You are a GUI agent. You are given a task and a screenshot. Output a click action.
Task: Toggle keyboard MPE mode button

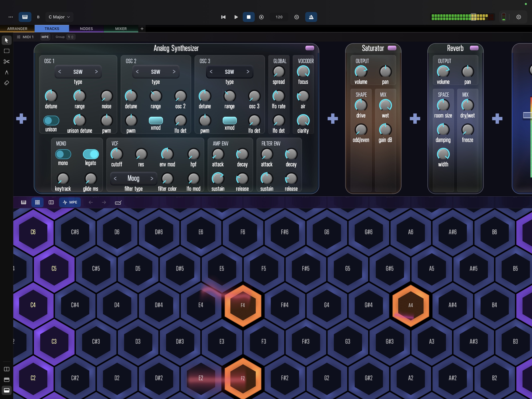coord(70,202)
